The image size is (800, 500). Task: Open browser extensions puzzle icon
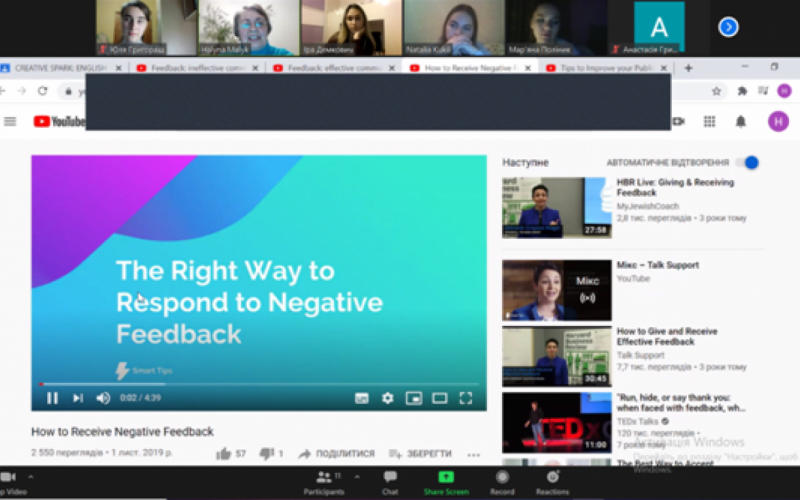click(x=742, y=91)
